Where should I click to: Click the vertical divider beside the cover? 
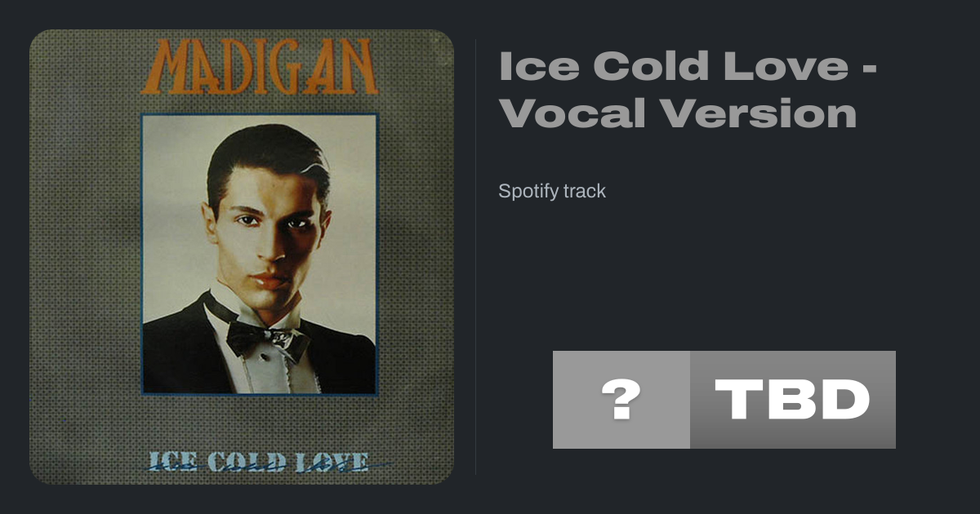(476, 257)
